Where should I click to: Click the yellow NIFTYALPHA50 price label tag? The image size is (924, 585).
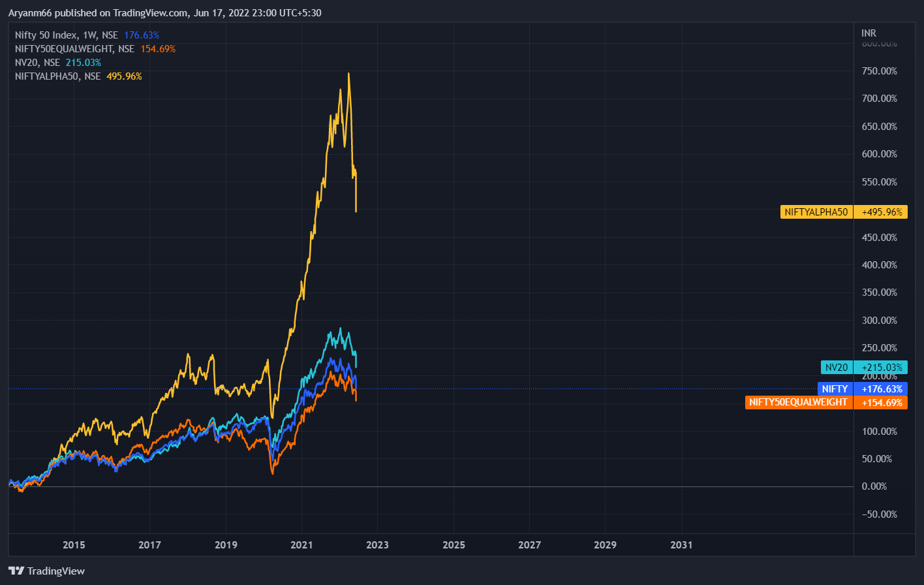pyautogui.click(x=816, y=212)
